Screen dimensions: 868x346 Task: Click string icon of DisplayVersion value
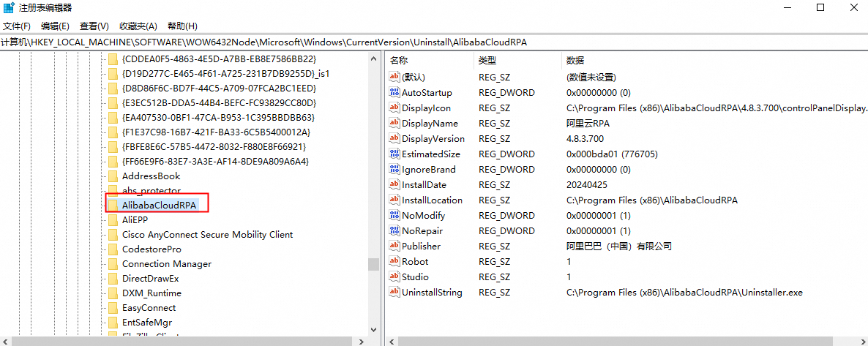[x=394, y=138]
